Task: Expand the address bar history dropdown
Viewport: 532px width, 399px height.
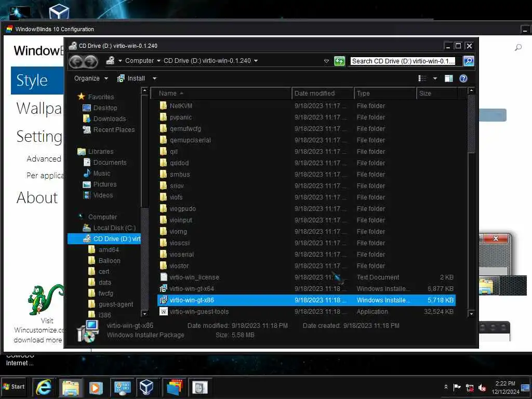Action: pyautogui.click(x=326, y=61)
